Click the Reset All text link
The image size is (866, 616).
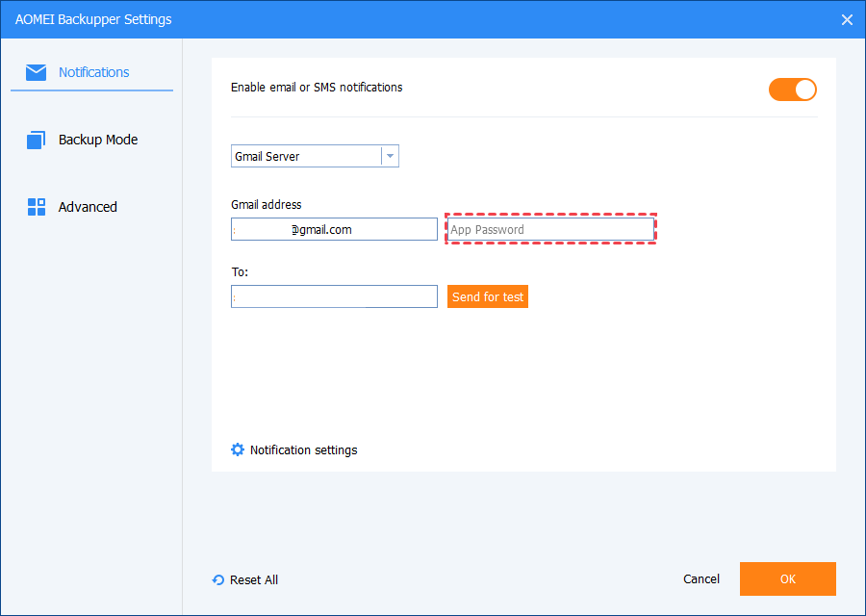(254, 579)
